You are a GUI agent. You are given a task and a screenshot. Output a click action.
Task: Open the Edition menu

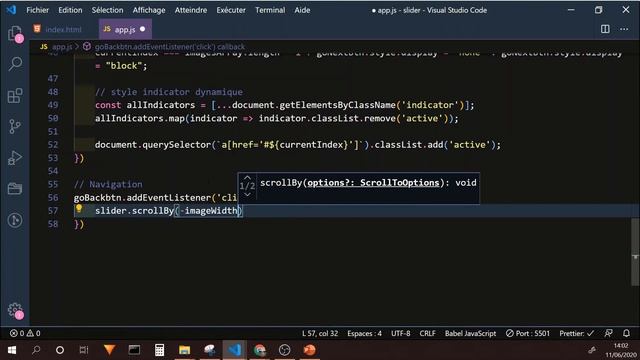[x=70, y=10]
